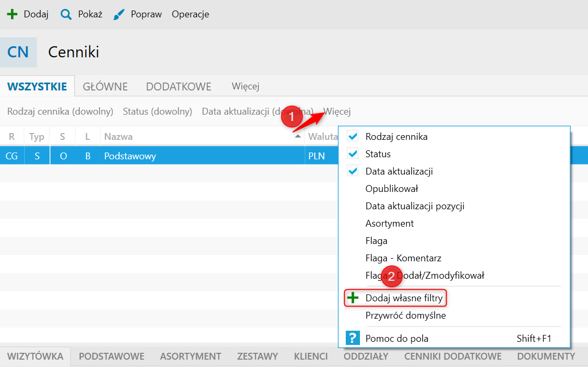This screenshot has width=588, height=367.
Task: Enable the Data aktualizacji pozycji filter
Action: click(415, 206)
